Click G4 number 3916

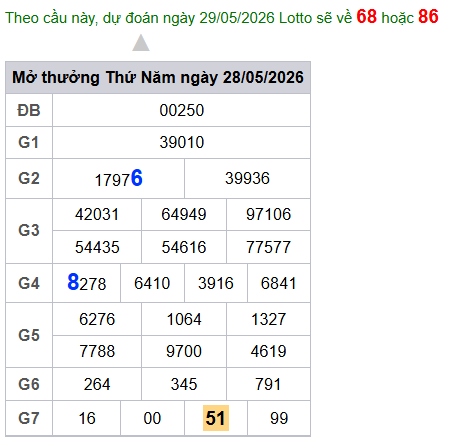216,283
